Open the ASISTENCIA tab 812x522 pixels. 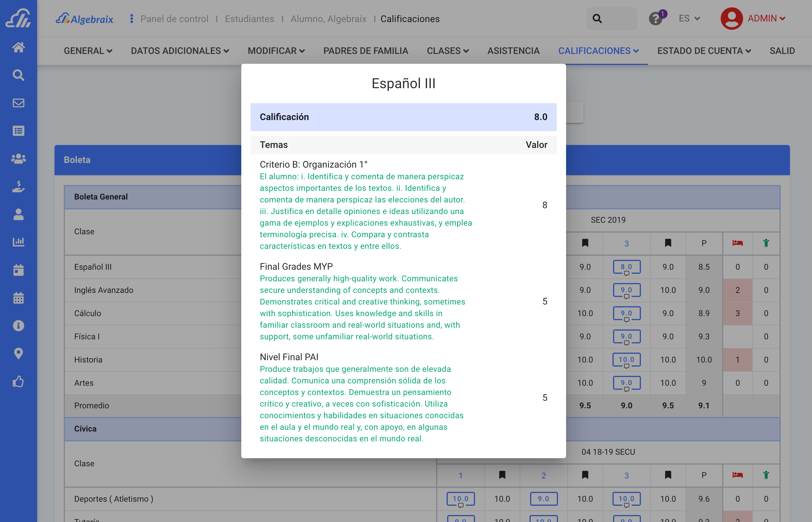coord(513,51)
